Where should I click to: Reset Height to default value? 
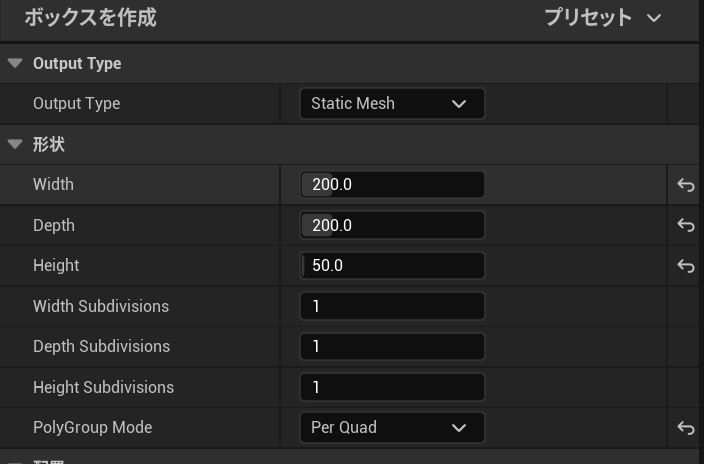(x=686, y=266)
